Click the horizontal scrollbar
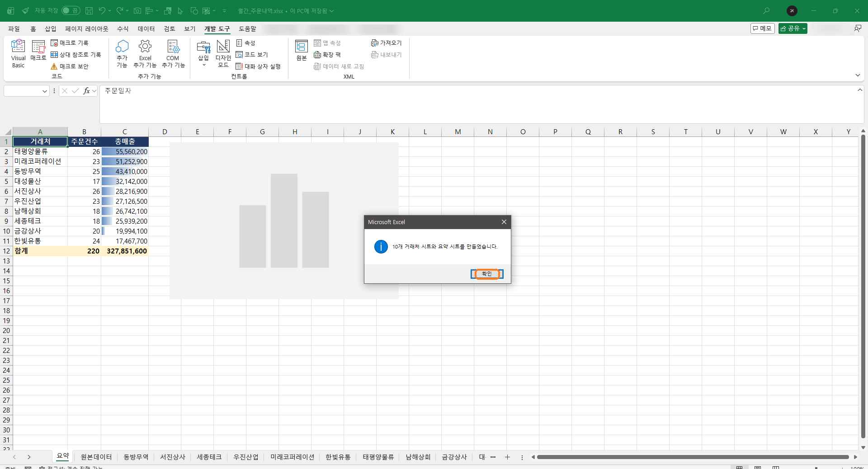This screenshot has height=469, width=868. coord(693,457)
